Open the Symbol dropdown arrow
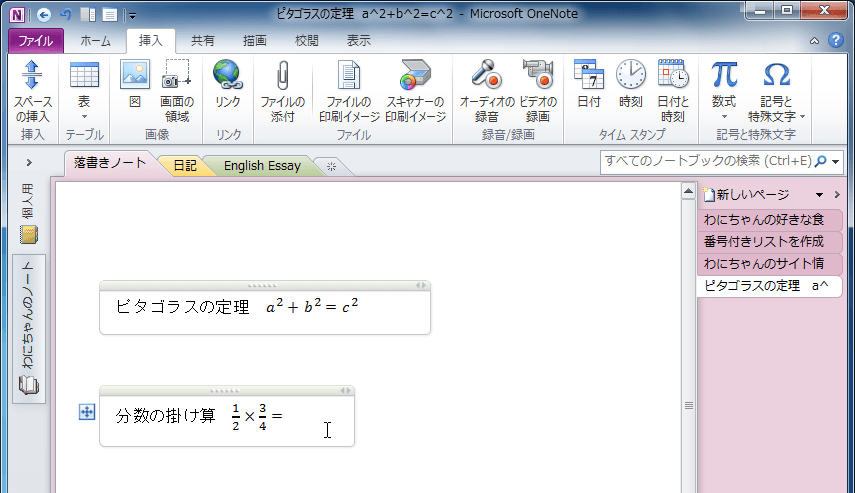Image resolution: width=855 pixels, height=493 pixels. [802, 117]
